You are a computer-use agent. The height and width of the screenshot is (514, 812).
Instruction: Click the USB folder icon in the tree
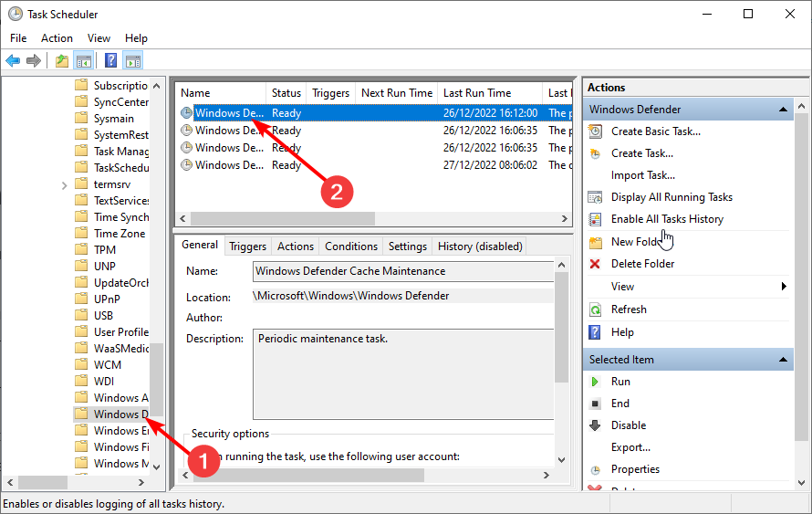coord(81,315)
